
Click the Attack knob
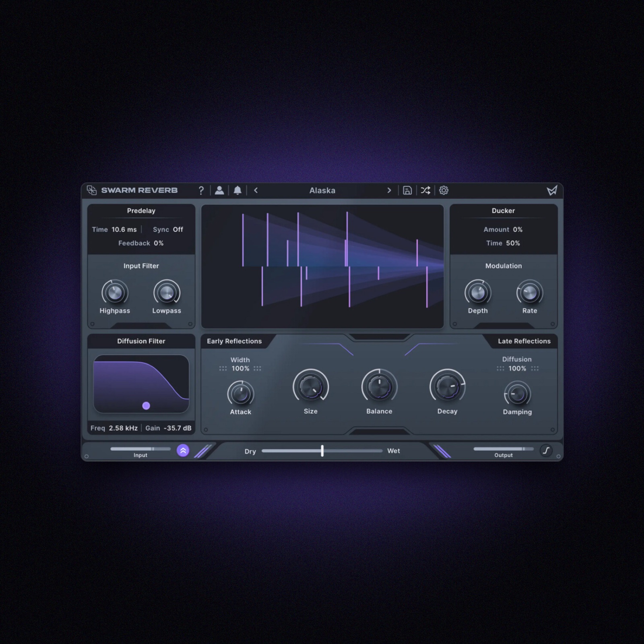(241, 394)
